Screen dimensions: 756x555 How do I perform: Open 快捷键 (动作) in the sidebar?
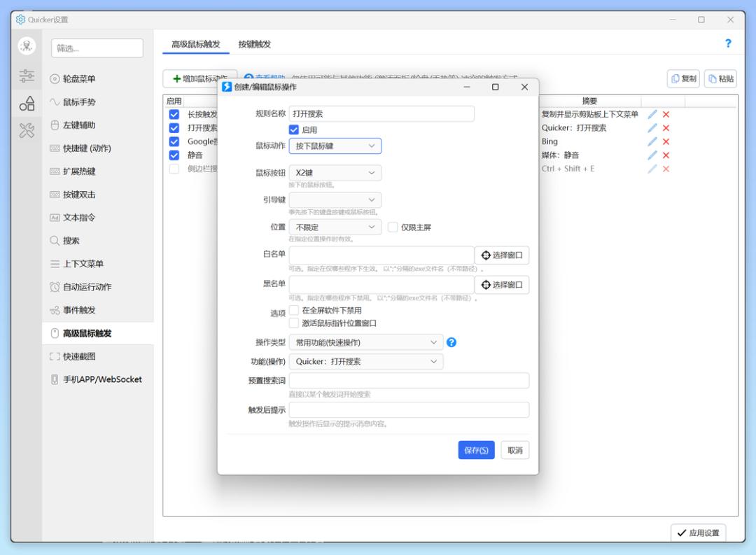point(97,148)
